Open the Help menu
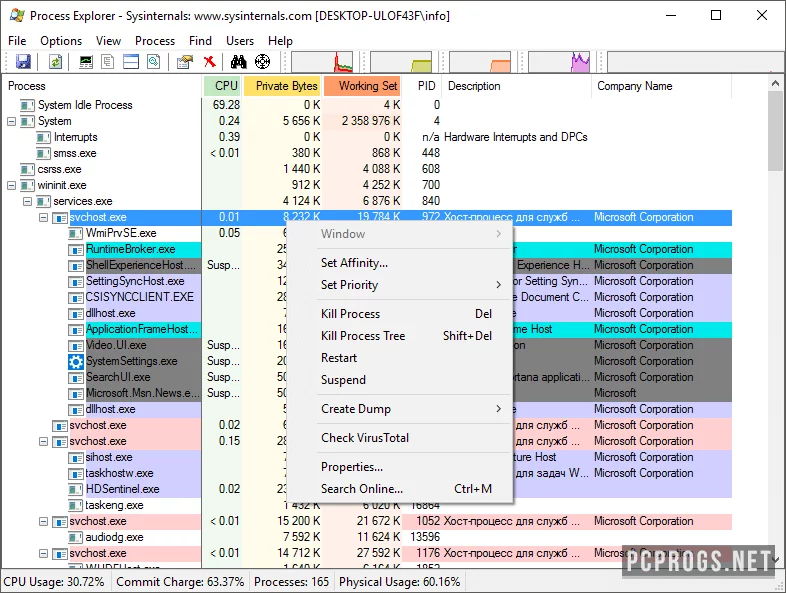786x593 pixels. coord(280,41)
